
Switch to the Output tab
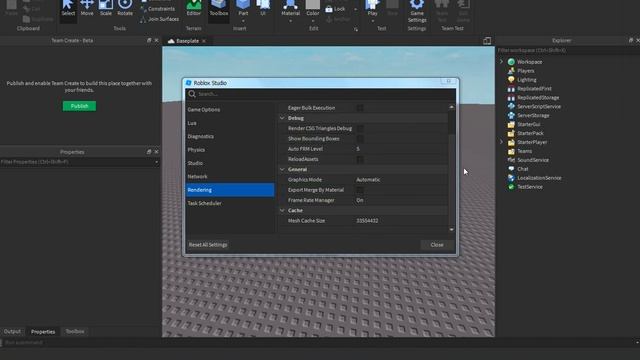point(12,331)
